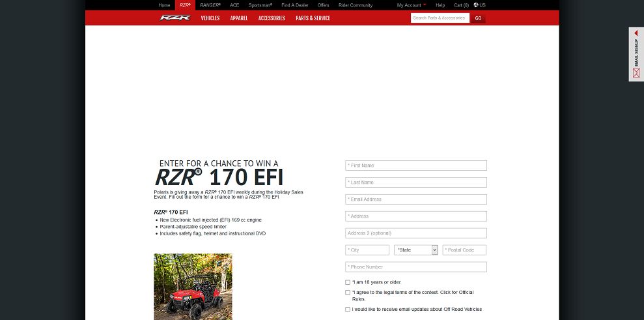Click the globe icon next to US
The image size is (644, 320).
[476, 5]
